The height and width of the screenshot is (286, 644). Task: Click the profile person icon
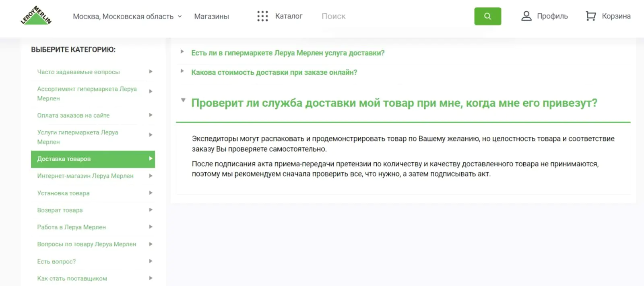pyautogui.click(x=526, y=16)
